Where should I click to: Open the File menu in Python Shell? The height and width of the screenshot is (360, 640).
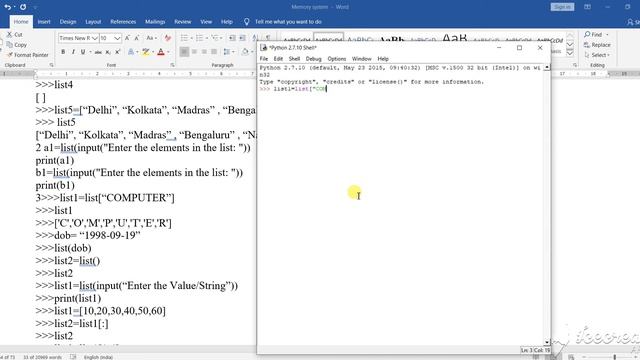[x=264, y=59]
